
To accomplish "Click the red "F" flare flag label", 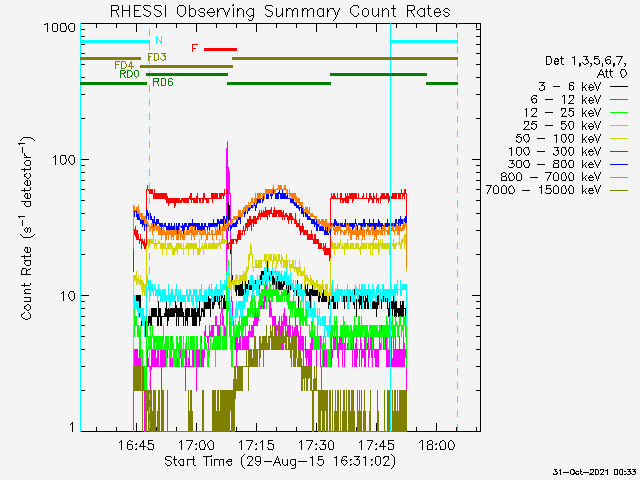I will tap(195, 48).
